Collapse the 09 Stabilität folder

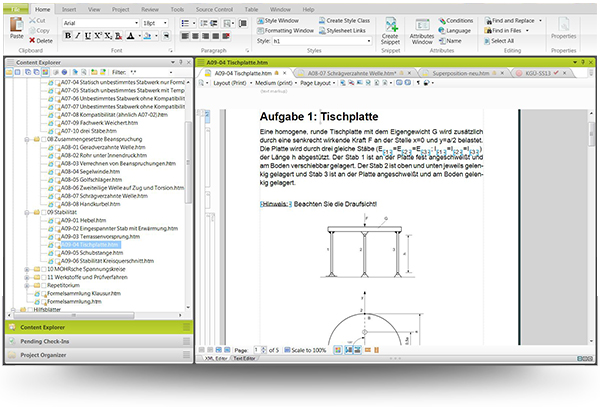[x=27, y=212]
